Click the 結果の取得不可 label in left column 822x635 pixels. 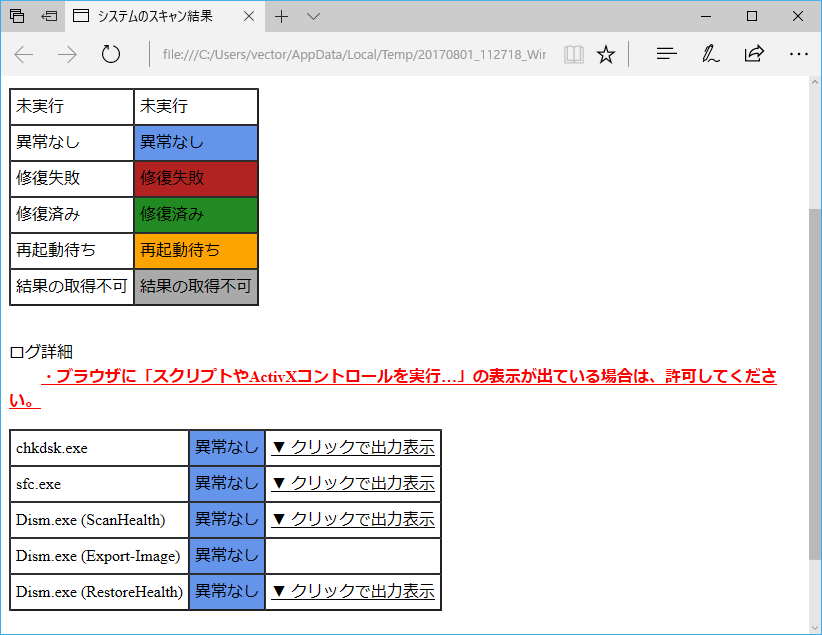[72, 287]
